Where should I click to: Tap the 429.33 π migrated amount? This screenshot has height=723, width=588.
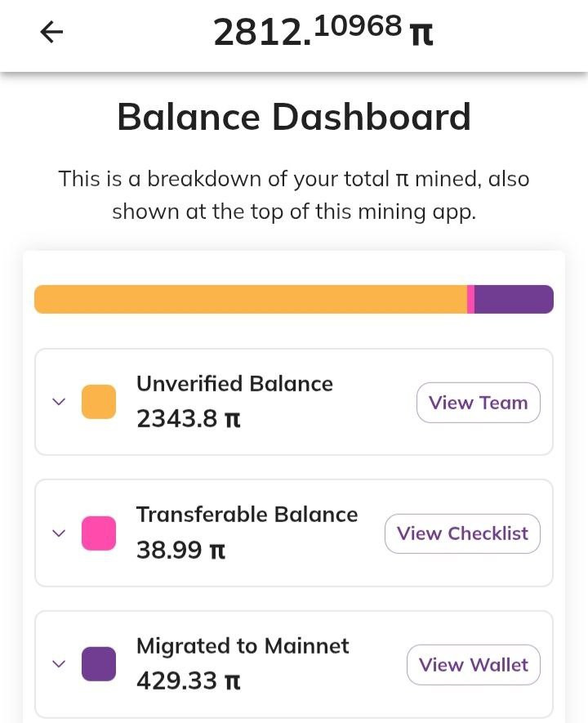[188, 681]
